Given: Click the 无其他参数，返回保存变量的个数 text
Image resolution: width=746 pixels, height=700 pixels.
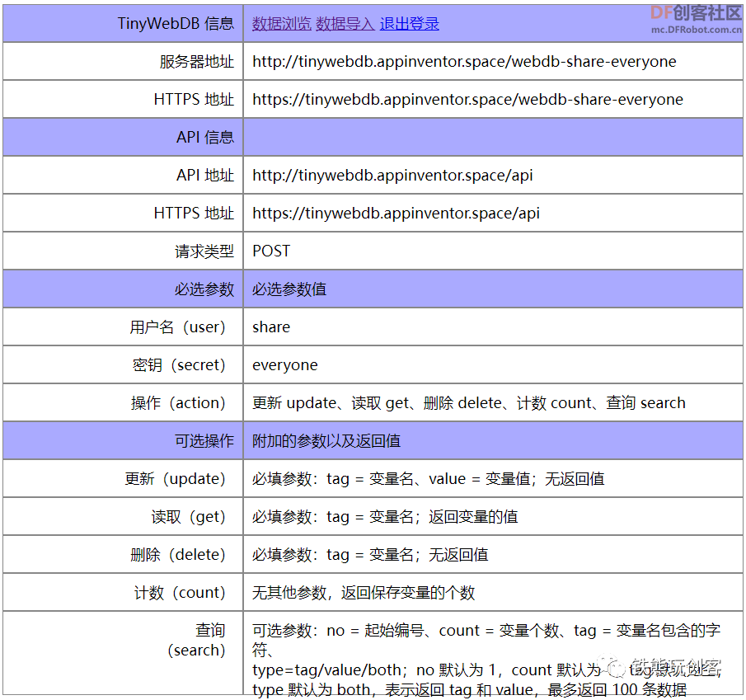Looking at the screenshot, I should (364, 593).
